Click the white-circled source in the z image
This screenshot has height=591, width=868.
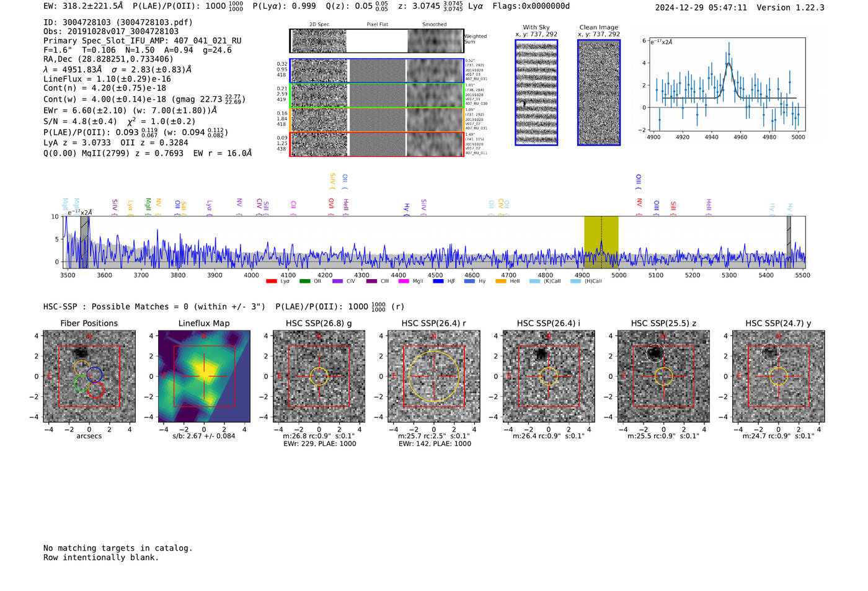pyautogui.click(x=655, y=353)
